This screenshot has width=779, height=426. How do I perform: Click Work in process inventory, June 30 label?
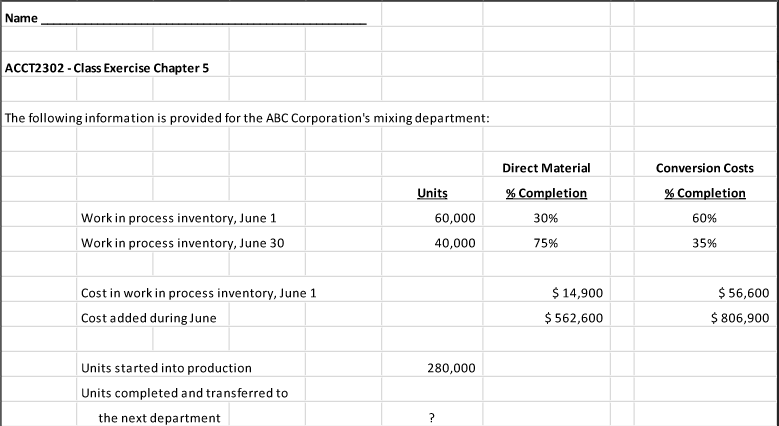click(x=182, y=243)
